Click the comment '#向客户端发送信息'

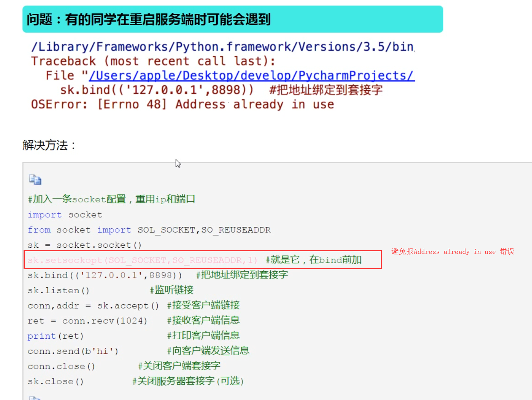point(208,351)
